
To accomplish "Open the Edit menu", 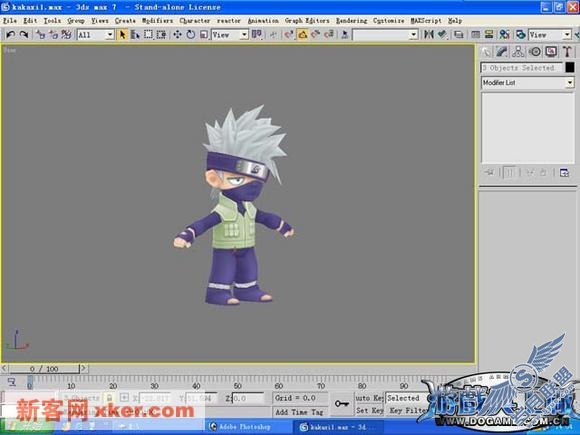I will 30,21.
